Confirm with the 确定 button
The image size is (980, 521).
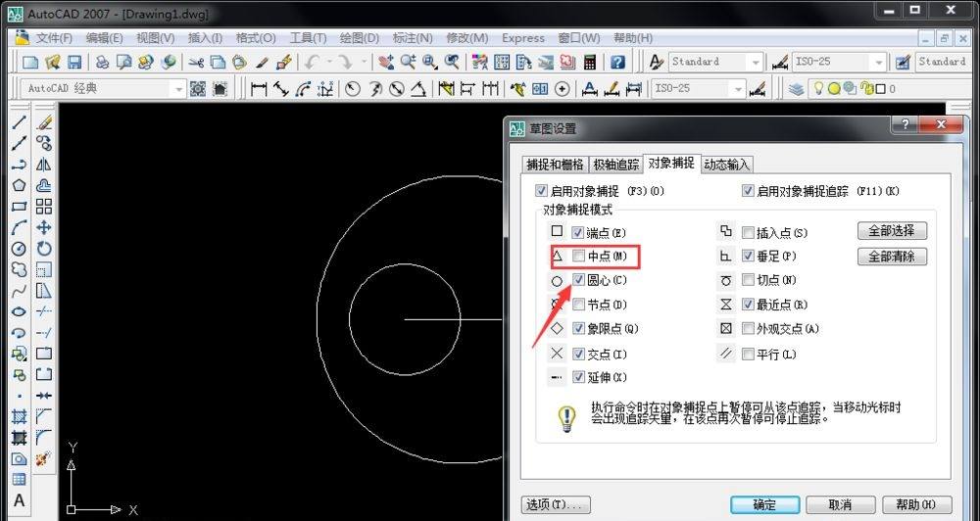pyautogui.click(x=765, y=504)
